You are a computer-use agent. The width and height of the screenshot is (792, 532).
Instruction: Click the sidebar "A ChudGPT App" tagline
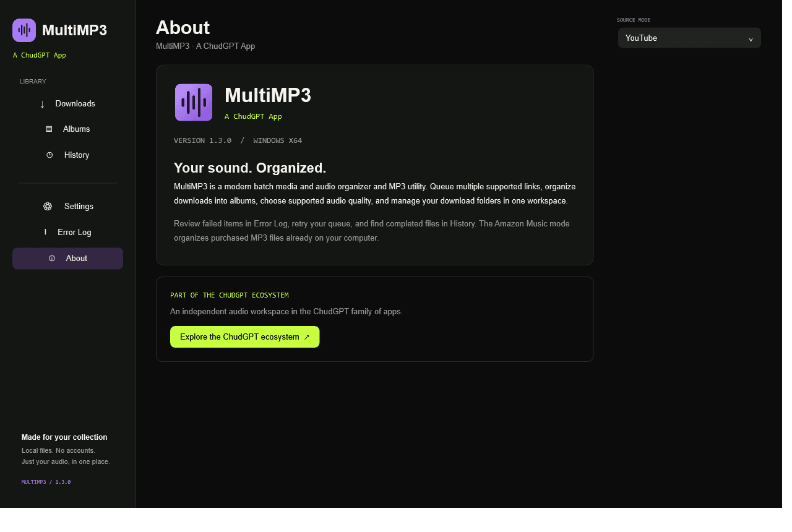(x=40, y=56)
